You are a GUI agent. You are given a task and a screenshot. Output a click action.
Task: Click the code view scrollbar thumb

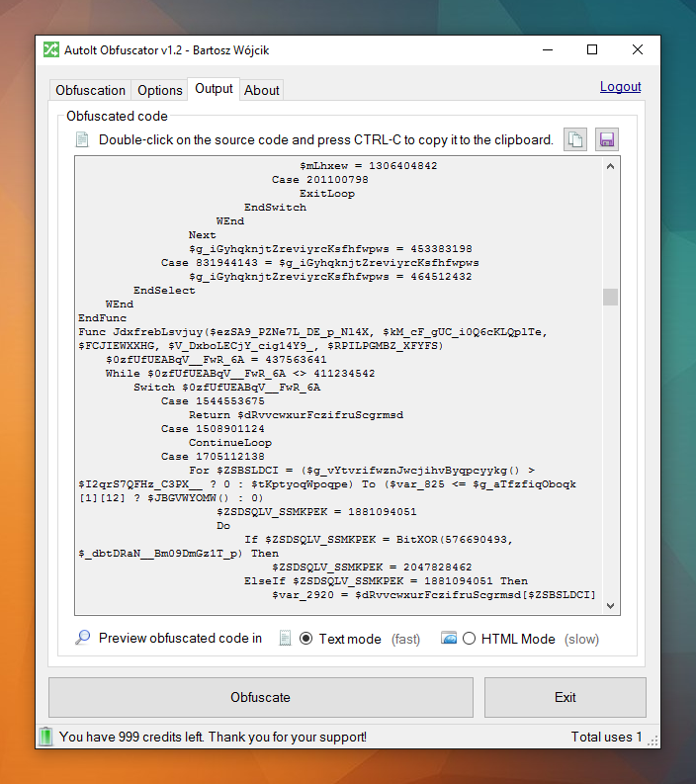[611, 297]
